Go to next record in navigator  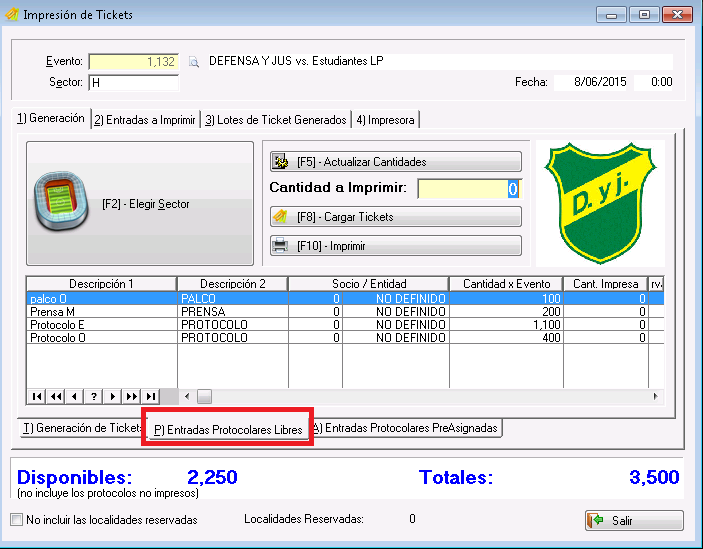coord(113,396)
